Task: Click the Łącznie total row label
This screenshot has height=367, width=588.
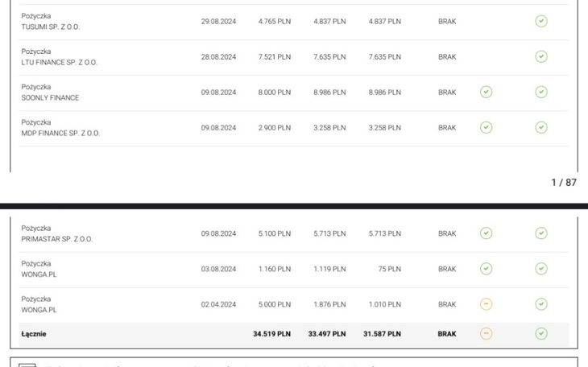Action: coord(34,333)
